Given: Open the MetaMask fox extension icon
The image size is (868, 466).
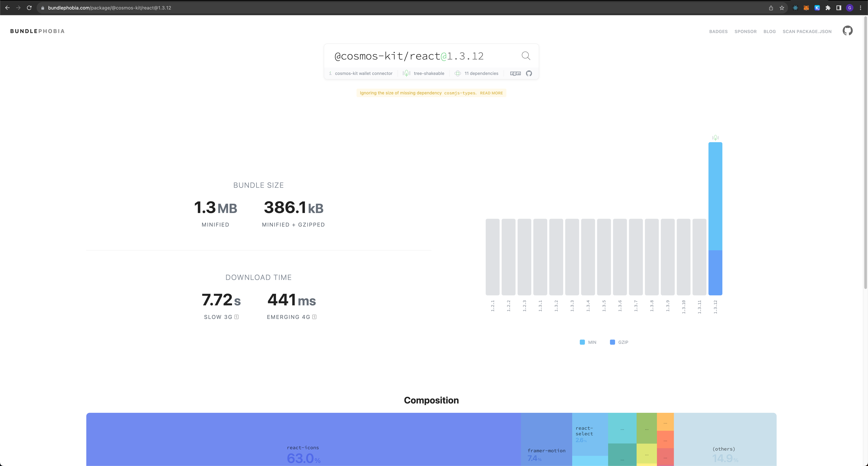Looking at the screenshot, I should pyautogui.click(x=806, y=8).
